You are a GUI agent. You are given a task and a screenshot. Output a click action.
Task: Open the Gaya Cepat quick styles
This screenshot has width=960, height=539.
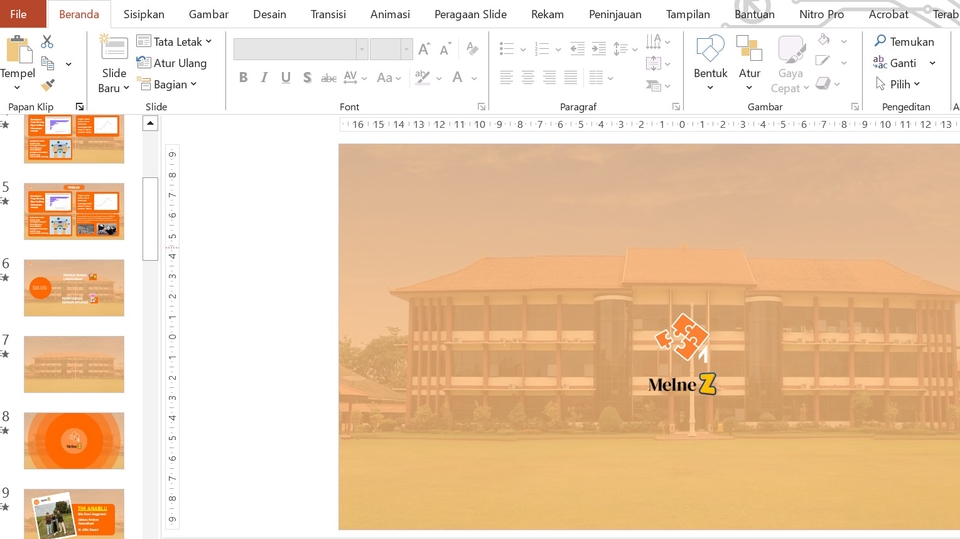tap(790, 64)
